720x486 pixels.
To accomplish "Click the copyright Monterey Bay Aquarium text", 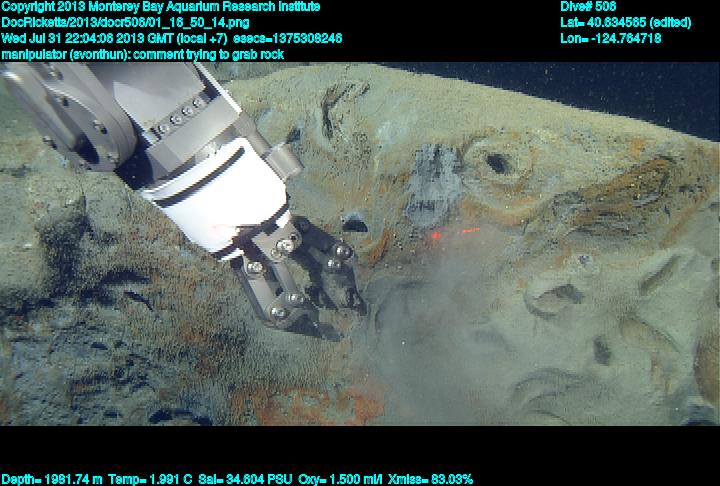I will tap(160, 6).
